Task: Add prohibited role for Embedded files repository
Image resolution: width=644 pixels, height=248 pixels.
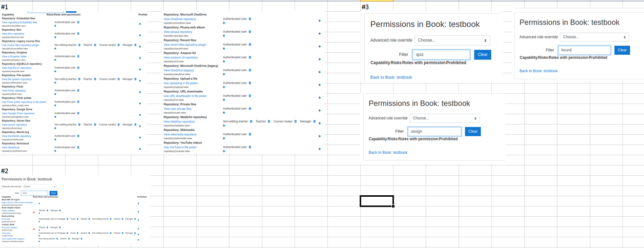Action: 139,24
